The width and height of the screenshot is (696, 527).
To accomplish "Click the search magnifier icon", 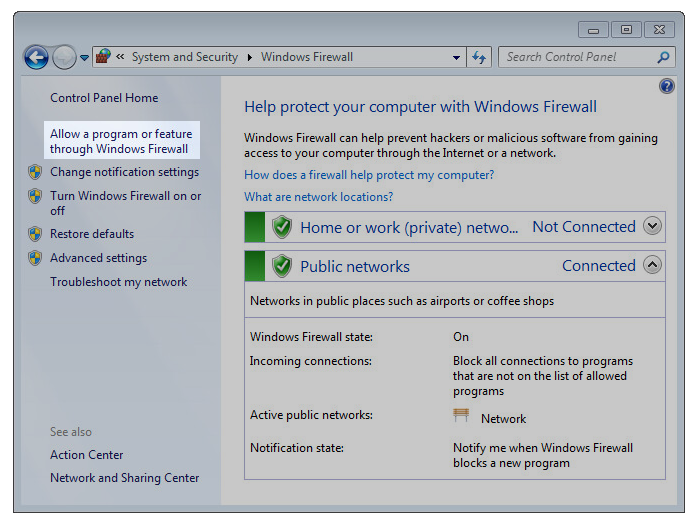I will [x=663, y=57].
